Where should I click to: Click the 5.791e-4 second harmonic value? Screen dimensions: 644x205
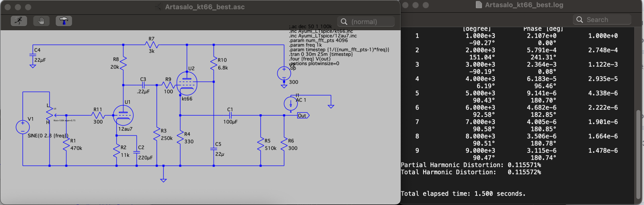point(541,50)
